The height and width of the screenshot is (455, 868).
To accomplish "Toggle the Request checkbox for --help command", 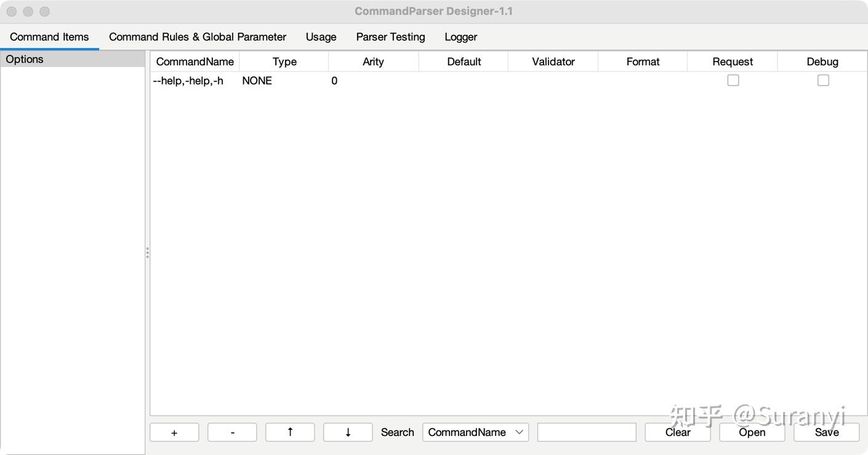I will (x=733, y=79).
